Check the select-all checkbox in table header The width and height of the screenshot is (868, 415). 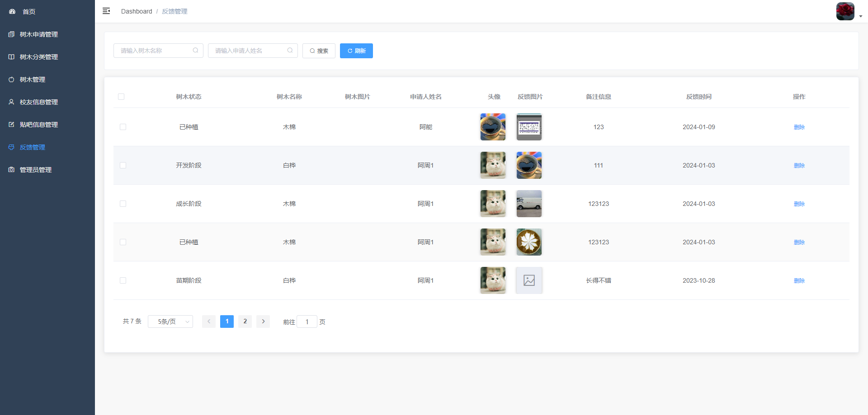(x=121, y=96)
